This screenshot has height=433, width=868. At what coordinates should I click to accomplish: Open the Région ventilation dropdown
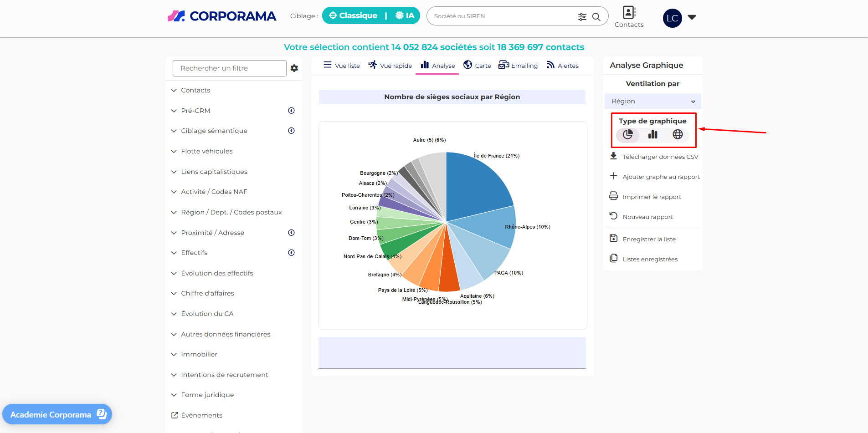click(652, 101)
